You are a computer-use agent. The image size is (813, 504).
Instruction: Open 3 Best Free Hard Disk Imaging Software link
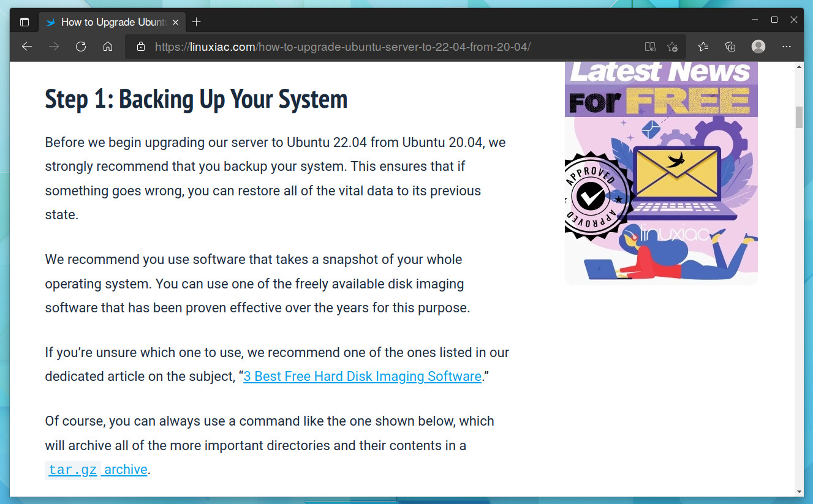(362, 376)
